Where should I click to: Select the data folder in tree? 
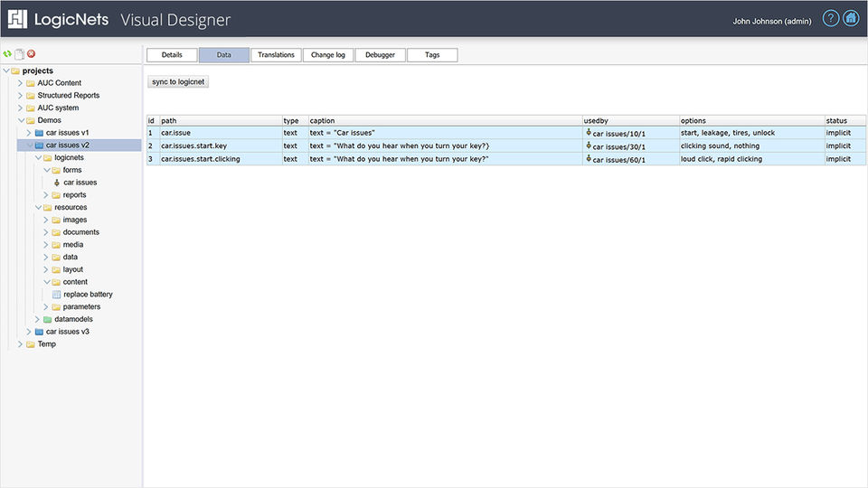point(71,258)
